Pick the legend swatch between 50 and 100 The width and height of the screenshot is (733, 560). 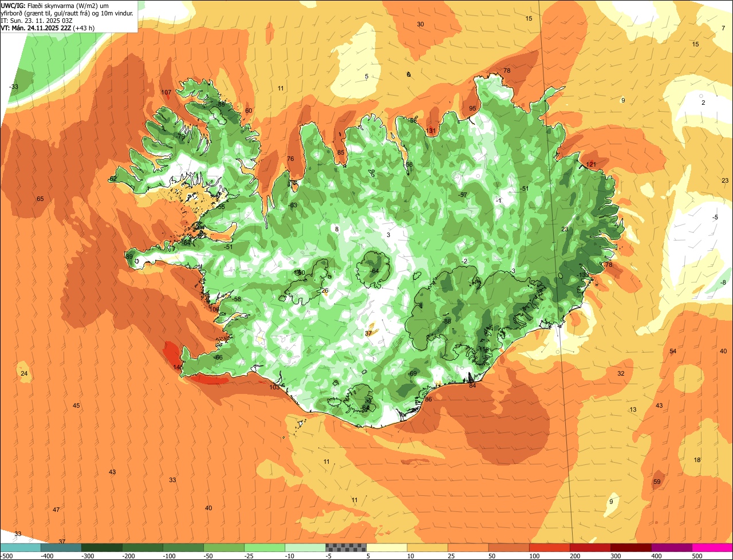tap(509, 547)
